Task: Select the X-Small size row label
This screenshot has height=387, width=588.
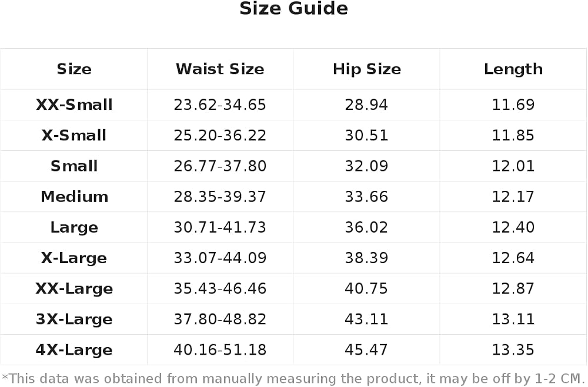Action: click(x=74, y=135)
